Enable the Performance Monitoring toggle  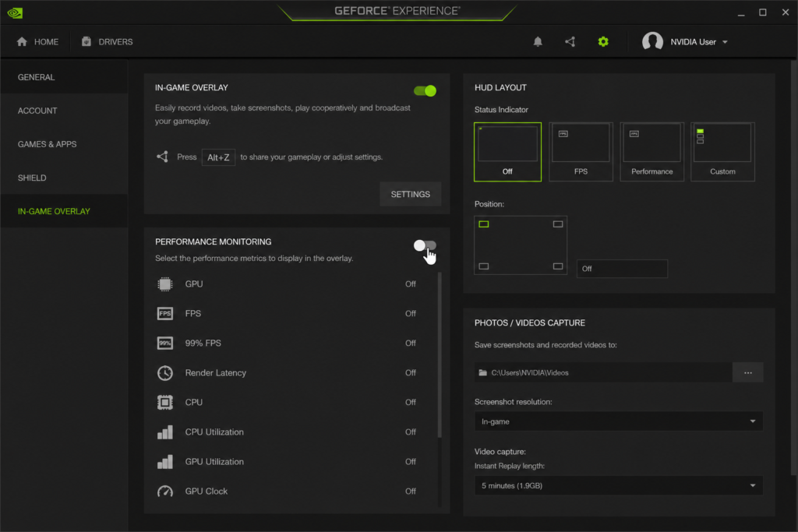click(x=425, y=245)
